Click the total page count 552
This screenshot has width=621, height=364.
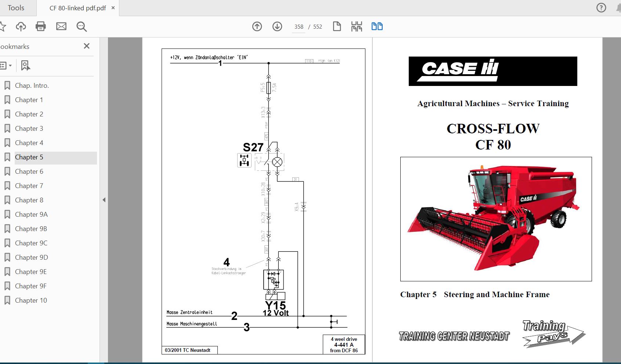click(x=318, y=27)
